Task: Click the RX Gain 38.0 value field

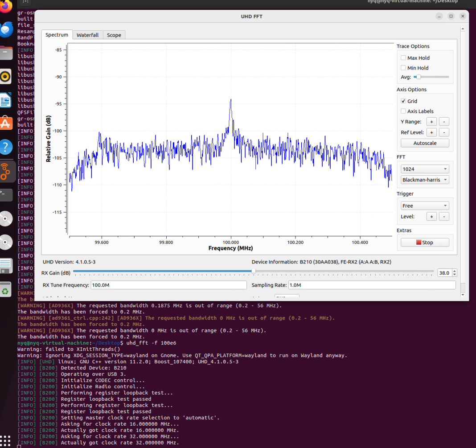Action: coord(445,273)
